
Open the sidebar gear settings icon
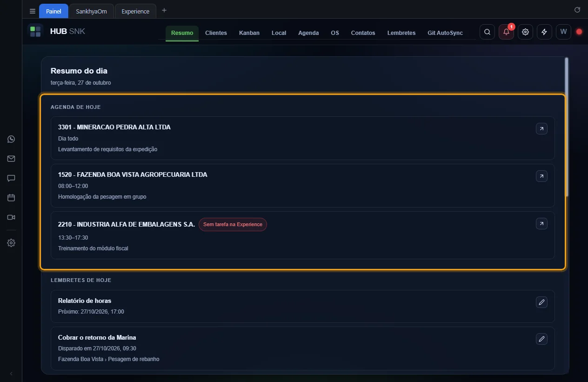point(11,243)
